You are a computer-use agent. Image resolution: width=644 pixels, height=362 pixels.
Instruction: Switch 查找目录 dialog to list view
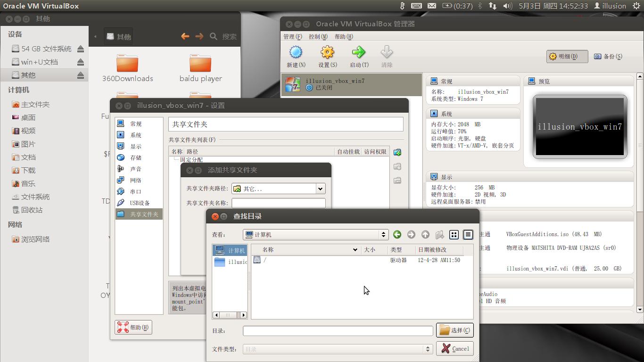click(x=454, y=234)
